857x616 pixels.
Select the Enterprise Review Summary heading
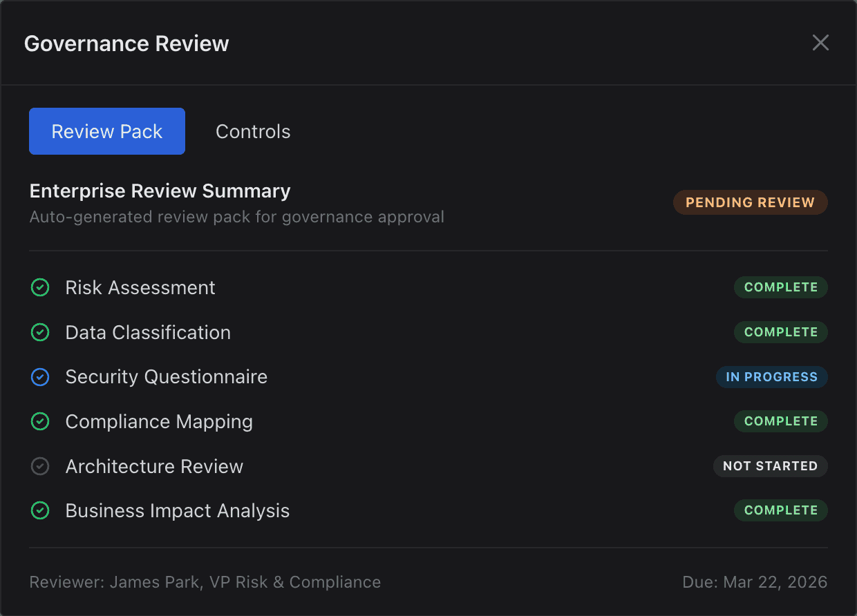[160, 191]
